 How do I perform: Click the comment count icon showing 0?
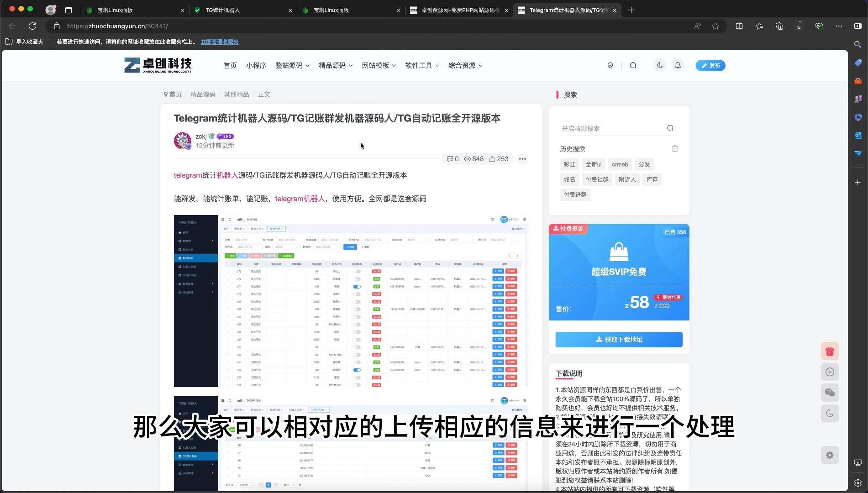click(x=452, y=159)
